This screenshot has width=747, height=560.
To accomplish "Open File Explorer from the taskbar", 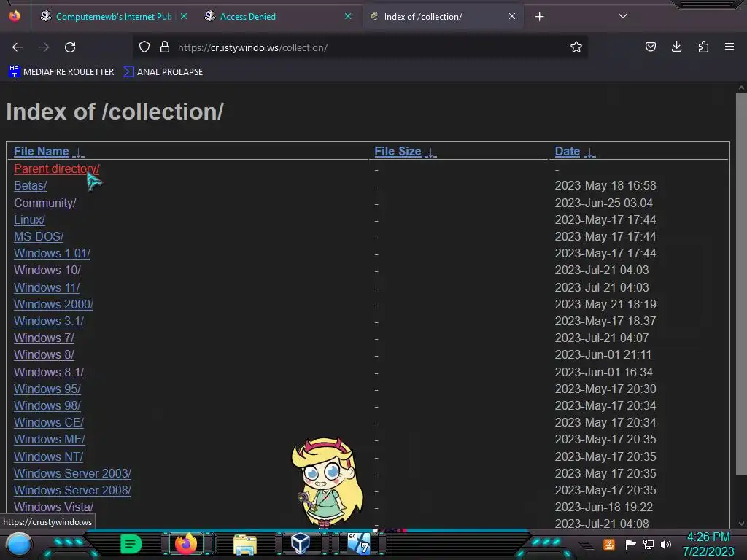I will (245, 545).
